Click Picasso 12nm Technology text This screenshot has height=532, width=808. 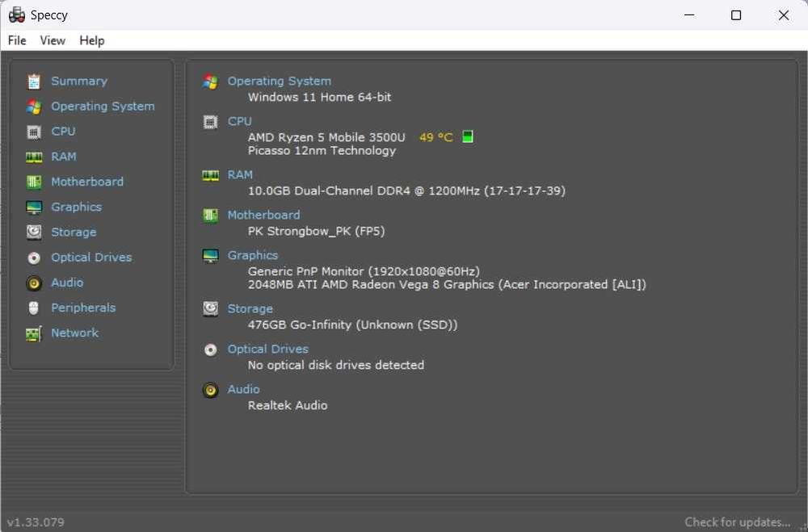click(322, 151)
